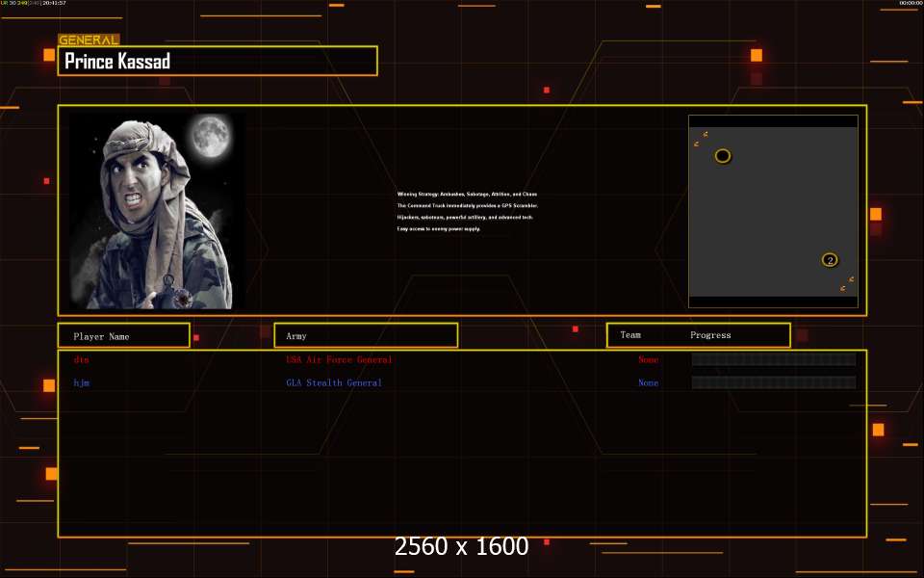
Task: Click the unnumbered start position circle on minimap
Action: [723, 156]
